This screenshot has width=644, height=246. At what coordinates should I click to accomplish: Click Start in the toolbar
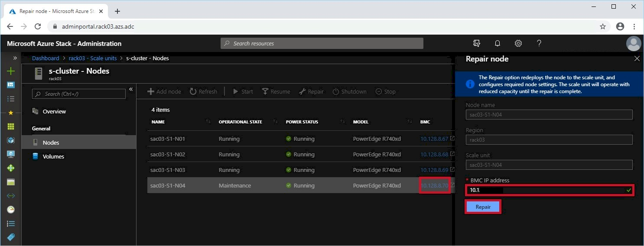[x=243, y=91]
